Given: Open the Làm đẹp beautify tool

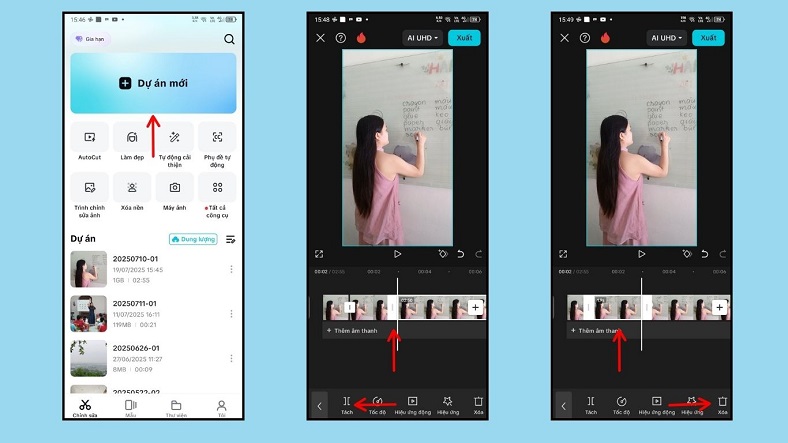Looking at the screenshot, I should click(132, 138).
